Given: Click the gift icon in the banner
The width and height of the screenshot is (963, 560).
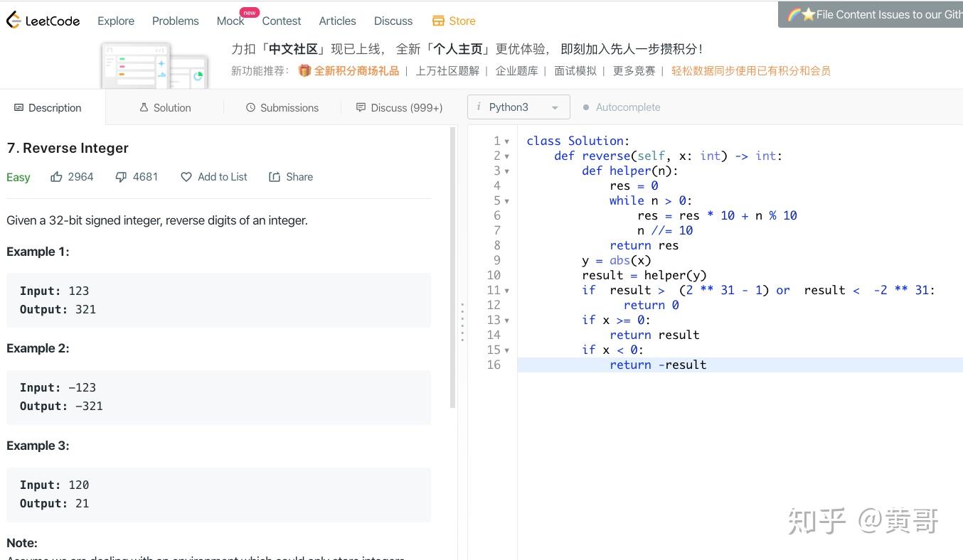Looking at the screenshot, I should click(x=304, y=70).
